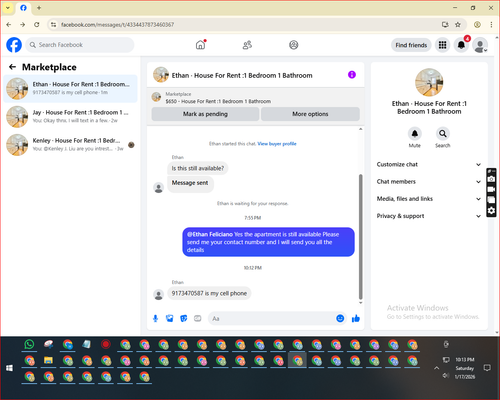Search in conversation with magnifier icon
Image resolution: width=500 pixels, height=400 pixels.
pos(443,134)
